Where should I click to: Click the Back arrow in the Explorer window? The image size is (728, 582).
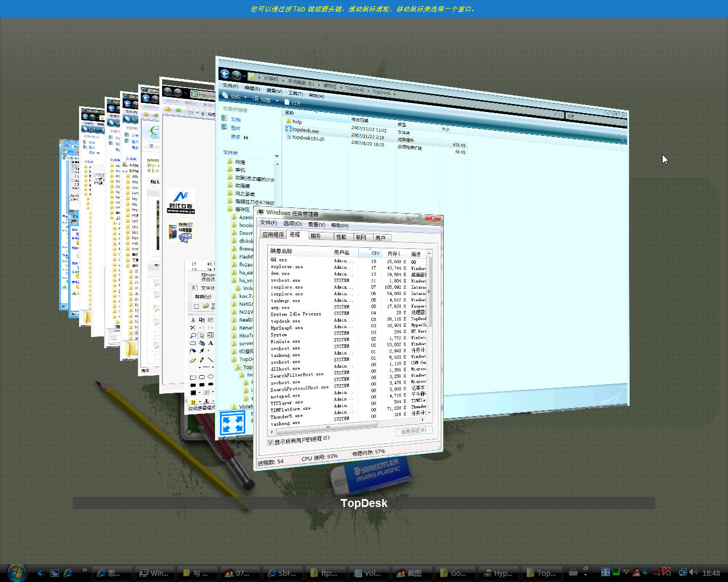[x=225, y=74]
